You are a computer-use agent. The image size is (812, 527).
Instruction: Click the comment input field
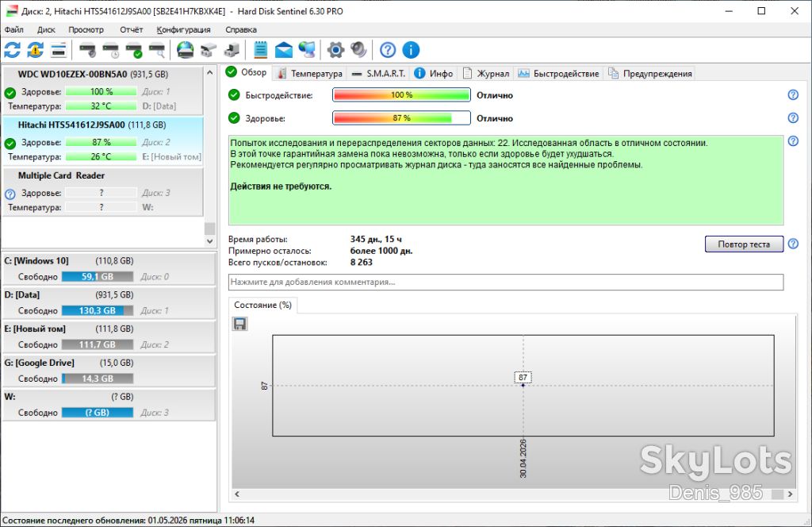505,282
